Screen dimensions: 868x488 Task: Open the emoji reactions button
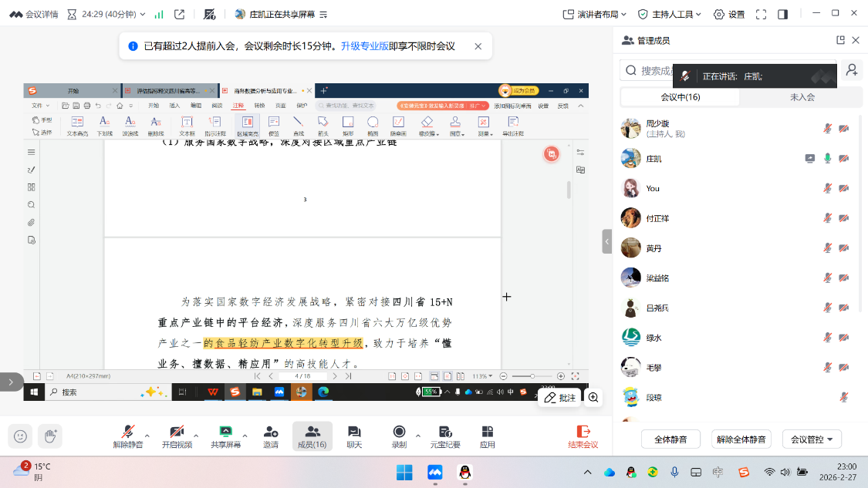coord(20,436)
